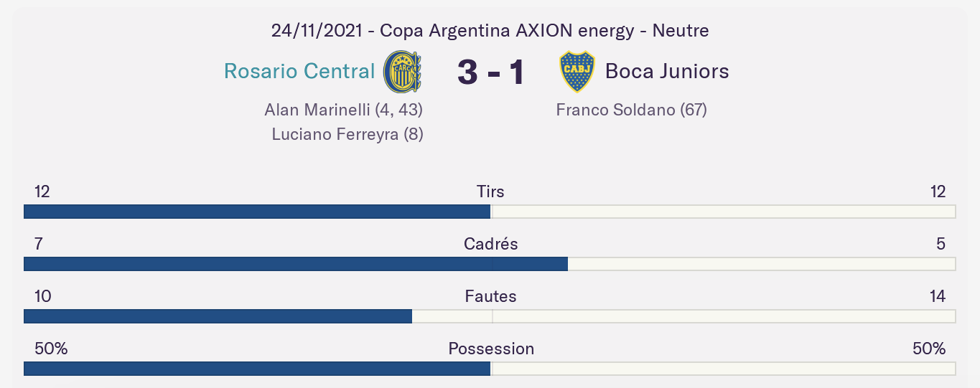Click Rosario Central's 7 shots on target value
Screen dimensions: 980x388
pyautogui.click(x=39, y=244)
